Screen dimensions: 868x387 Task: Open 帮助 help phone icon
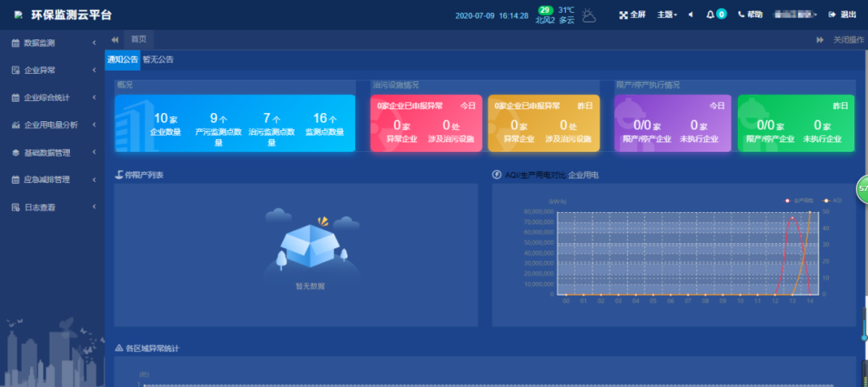coord(741,14)
